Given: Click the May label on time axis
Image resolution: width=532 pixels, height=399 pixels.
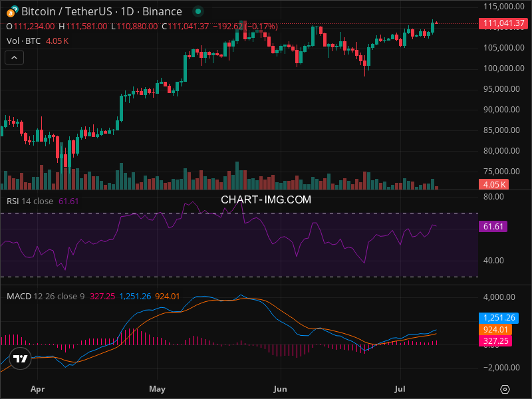Looking at the screenshot, I should (x=157, y=389).
